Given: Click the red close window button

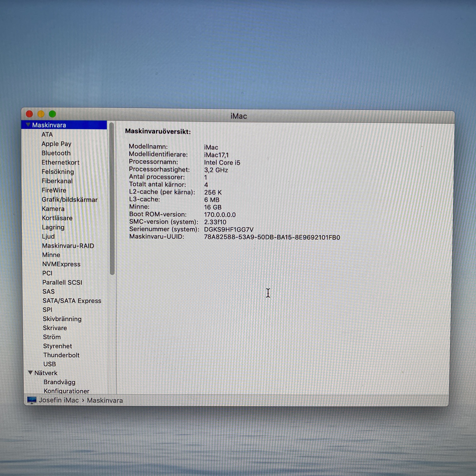Looking at the screenshot, I should point(29,114).
